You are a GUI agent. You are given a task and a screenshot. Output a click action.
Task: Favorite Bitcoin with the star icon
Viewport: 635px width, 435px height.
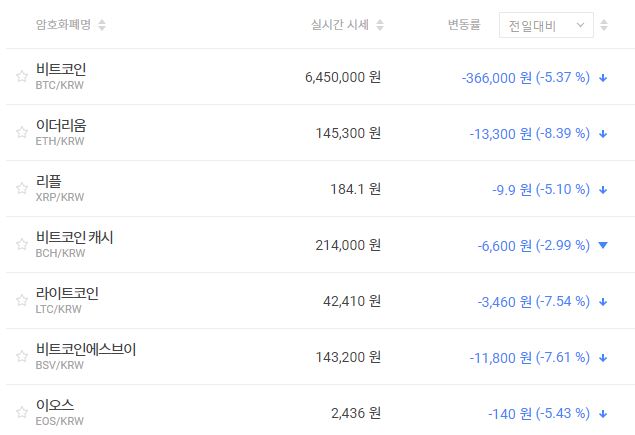click(22, 77)
